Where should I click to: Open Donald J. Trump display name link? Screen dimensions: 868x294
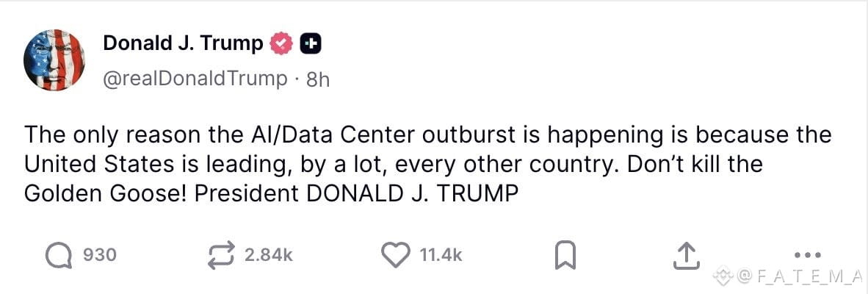183,43
